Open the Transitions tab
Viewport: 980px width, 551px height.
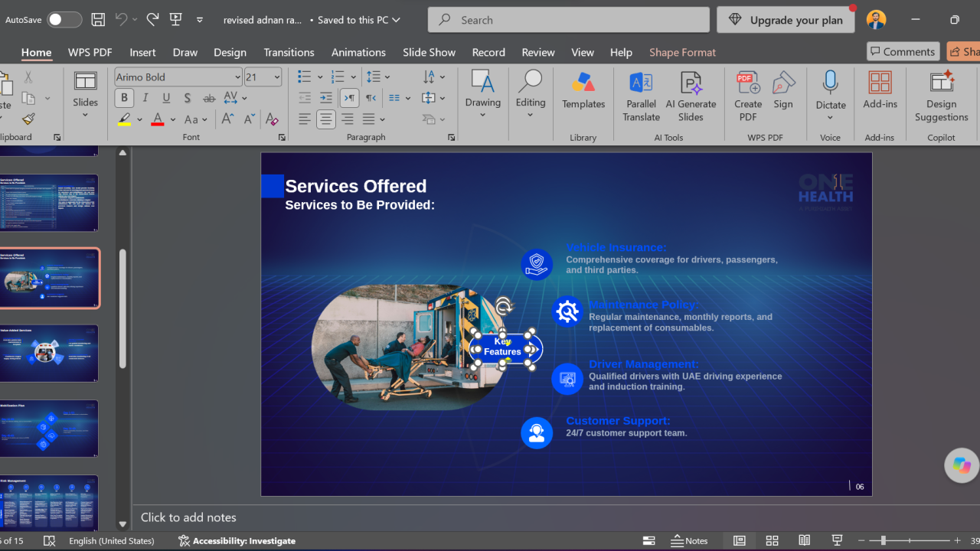coord(289,52)
